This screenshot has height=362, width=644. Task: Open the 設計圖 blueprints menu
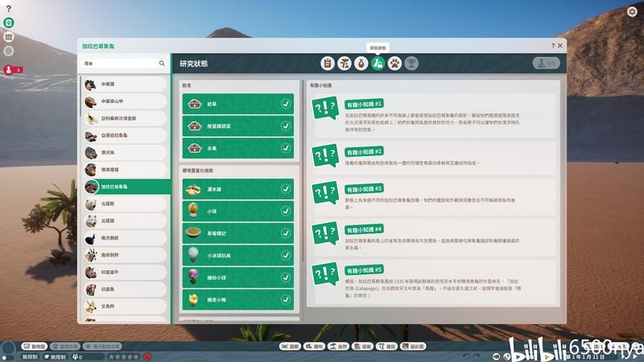coord(413,347)
